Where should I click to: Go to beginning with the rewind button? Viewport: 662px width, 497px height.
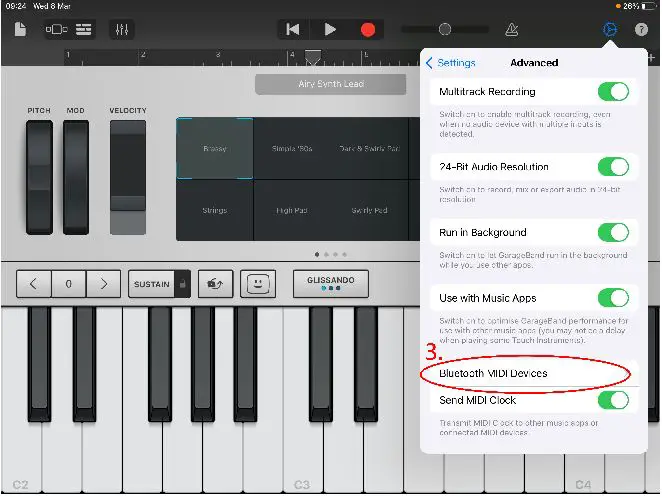coord(292,29)
